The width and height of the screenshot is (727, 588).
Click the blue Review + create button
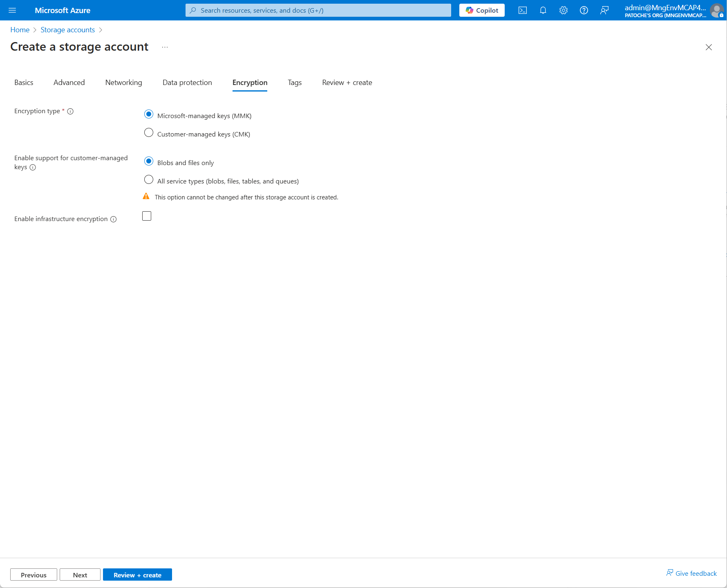pos(137,575)
